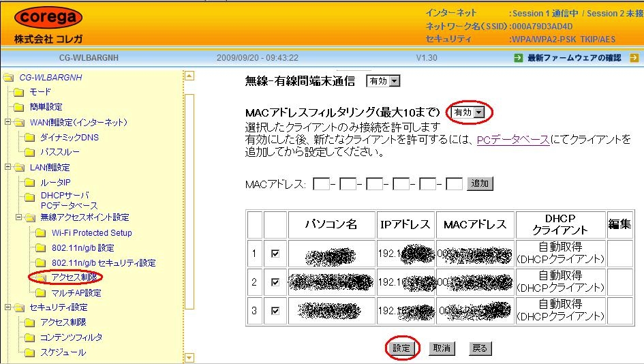
Task: Toggle the checkbox for client row 2
Action: pos(275,282)
